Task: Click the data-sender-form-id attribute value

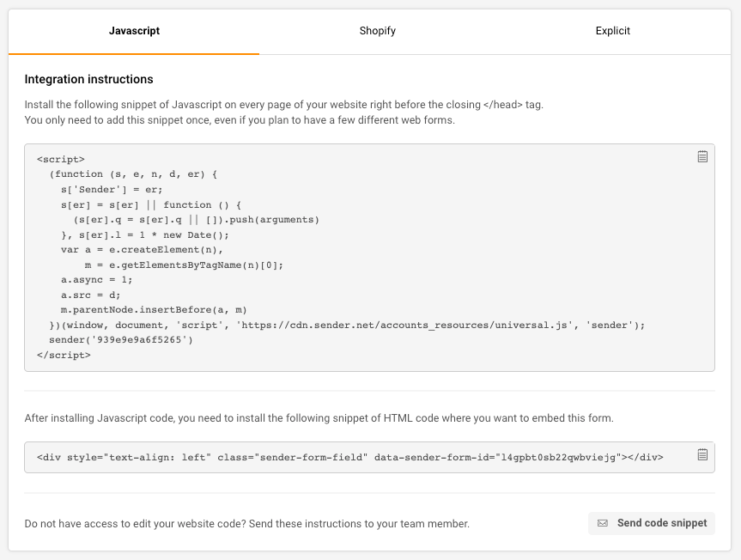Action: 558,458
